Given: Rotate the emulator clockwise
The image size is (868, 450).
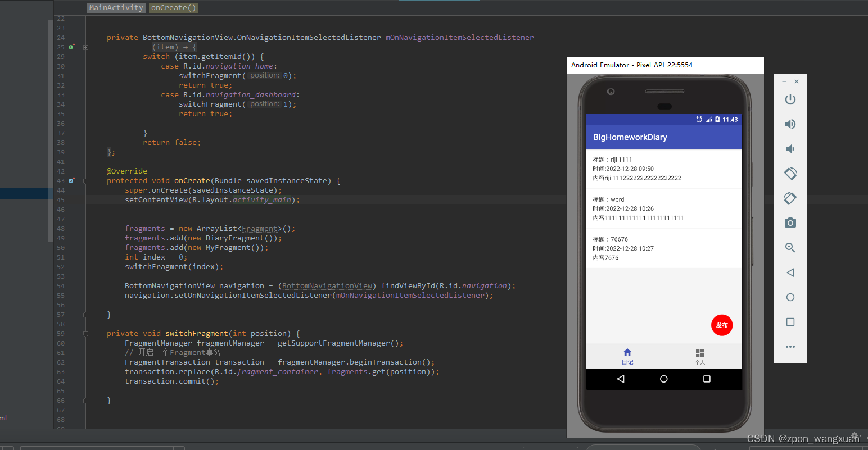Looking at the screenshot, I should (790, 198).
